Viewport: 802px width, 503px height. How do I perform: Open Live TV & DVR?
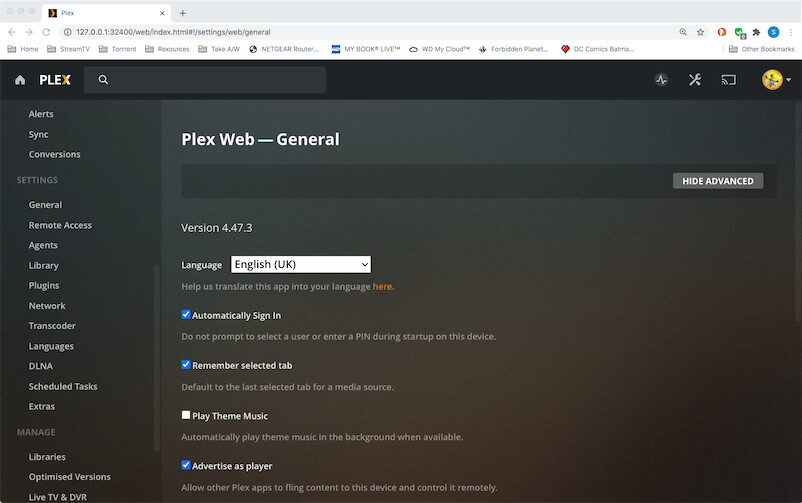[x=58, y=497]
